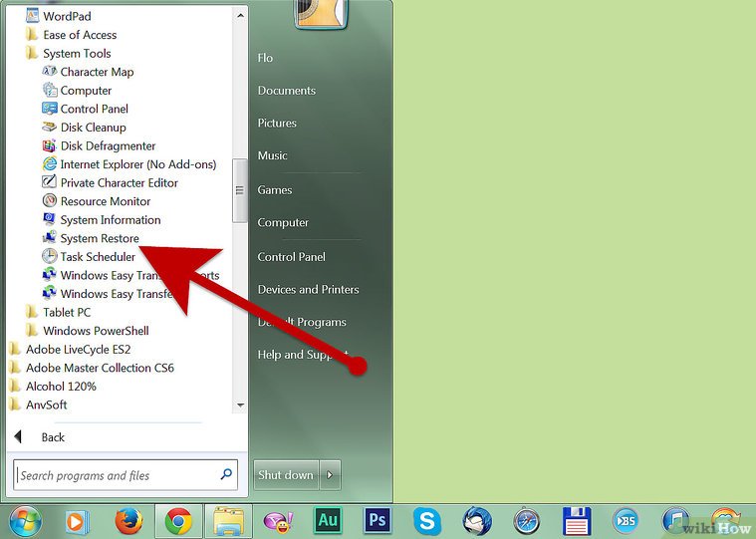This screenshot has height=539, width=756.
Task: Click the user account picture
Action: (x=321, y=13)
